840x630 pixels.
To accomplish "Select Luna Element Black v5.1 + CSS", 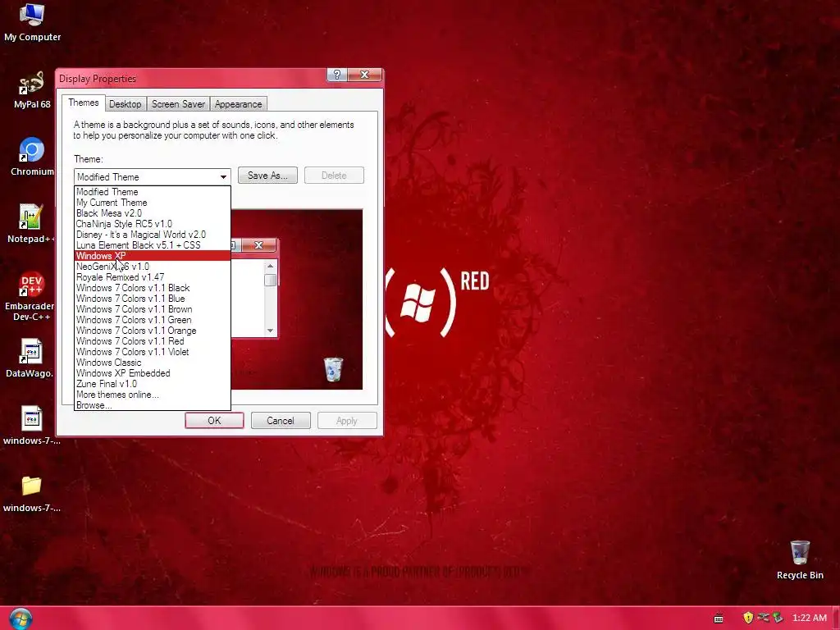I will 152,245.
